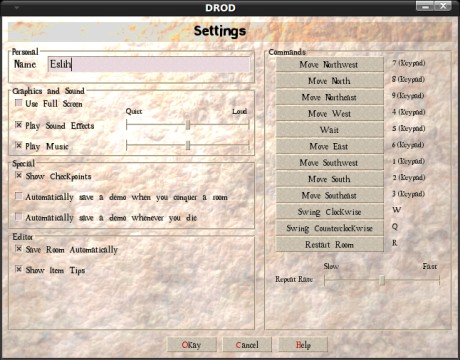Rebind the Move Northwest command
The width and height of the screenshot is (460, 360).
point(330,64)
